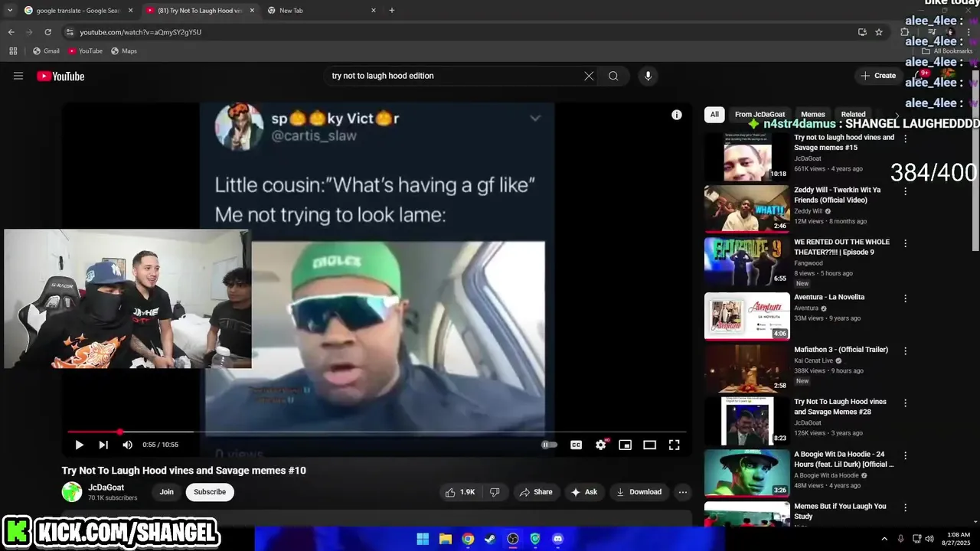Click the Create button
Viewport: 980px width, 551px height.
click(x=878, y=76)
